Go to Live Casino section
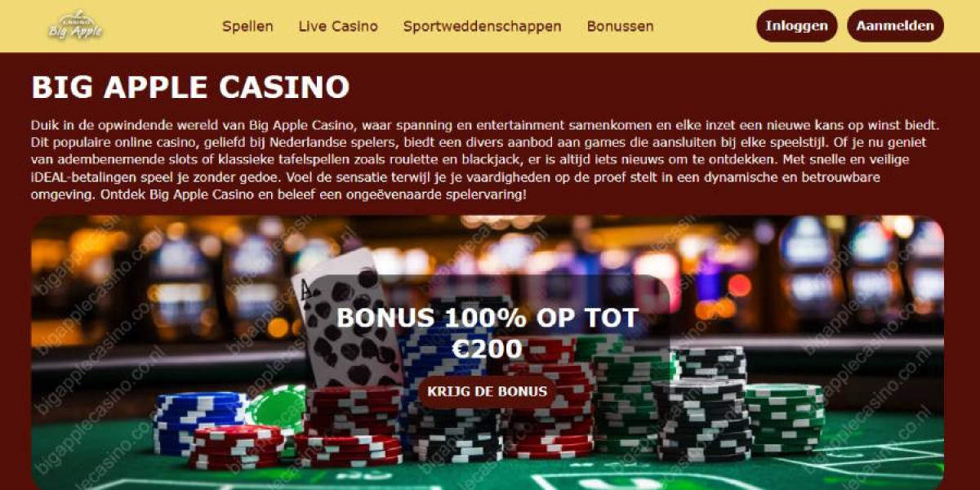The image size is (980, 490). pyautogui.click(x=338, y=26)
